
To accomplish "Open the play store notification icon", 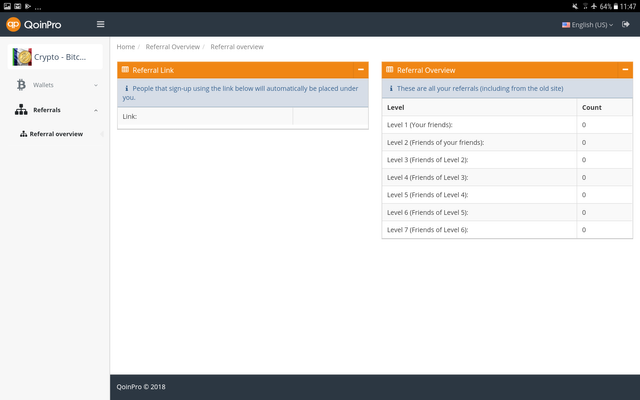I will (x=28, y=6).
